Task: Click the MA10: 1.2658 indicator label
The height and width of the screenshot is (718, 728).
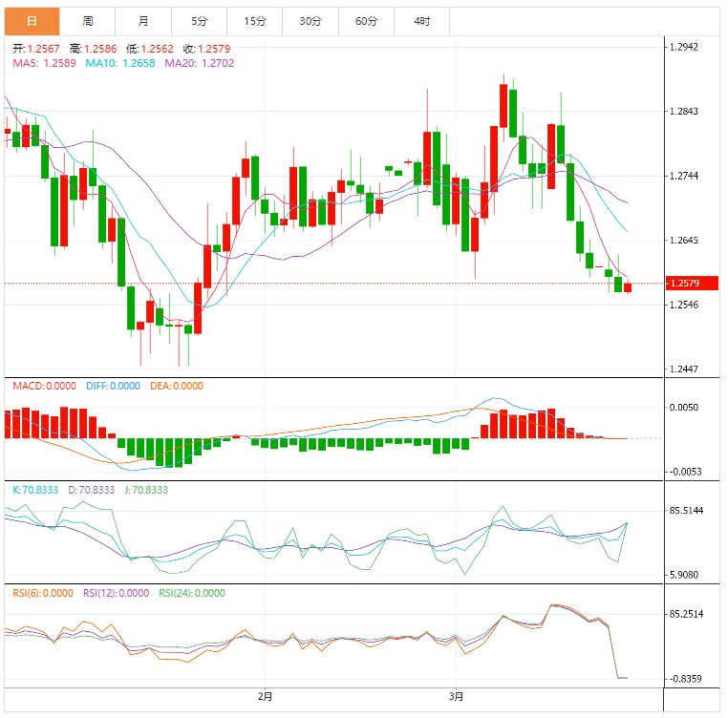Action: pyautogui.click(x=120, y=64)
